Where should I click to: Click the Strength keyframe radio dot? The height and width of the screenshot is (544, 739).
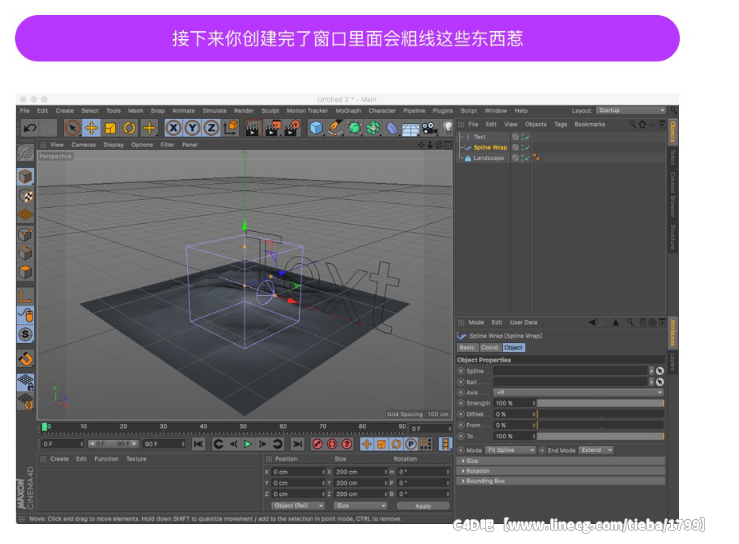pyautogui.click(x=461, y=403)
